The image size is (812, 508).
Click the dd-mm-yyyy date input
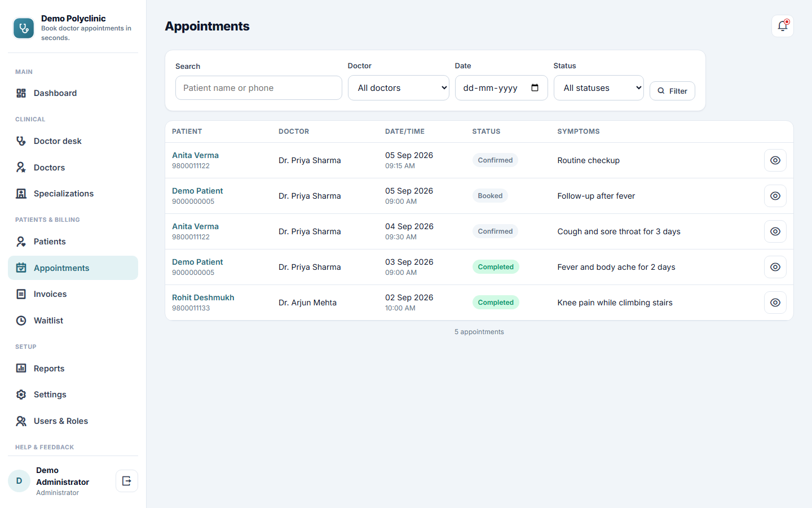[501, 88]
